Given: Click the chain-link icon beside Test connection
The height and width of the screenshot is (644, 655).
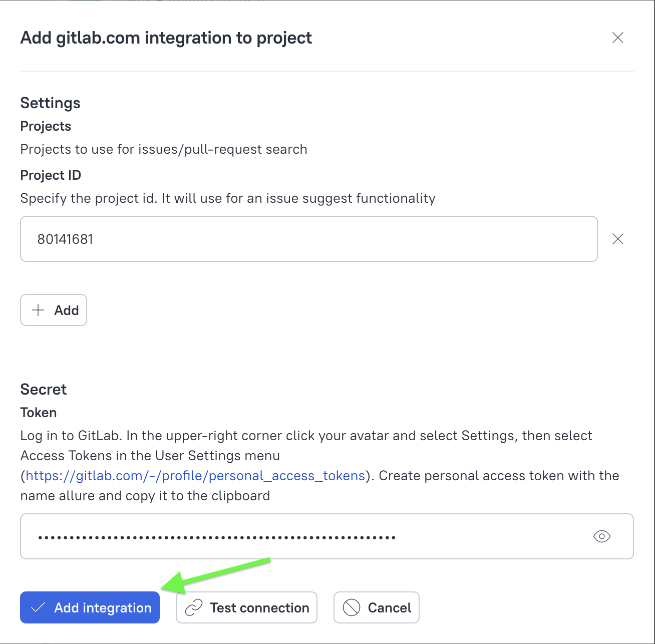Looking at the screenshot, I should pyautogui.click(x=194, y=607).
